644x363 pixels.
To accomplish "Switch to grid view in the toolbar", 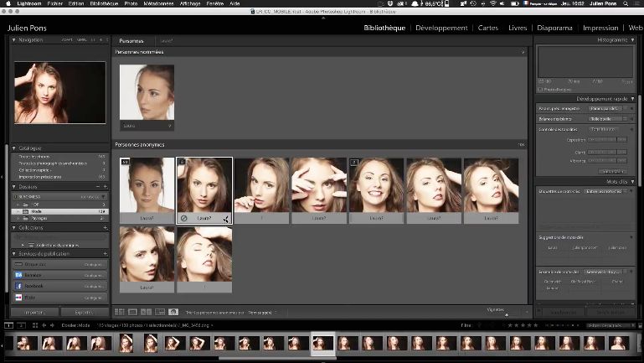I will [x=119, y=312].
